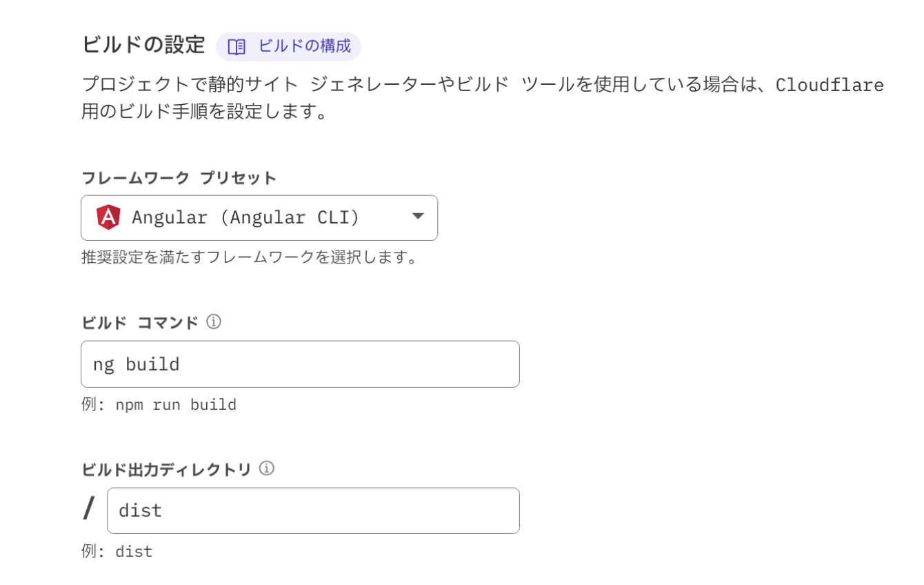The width and height of the screenshot is (924, 585).
Task: Click the 例: npm run build hint text
Action: pos(160,404)
